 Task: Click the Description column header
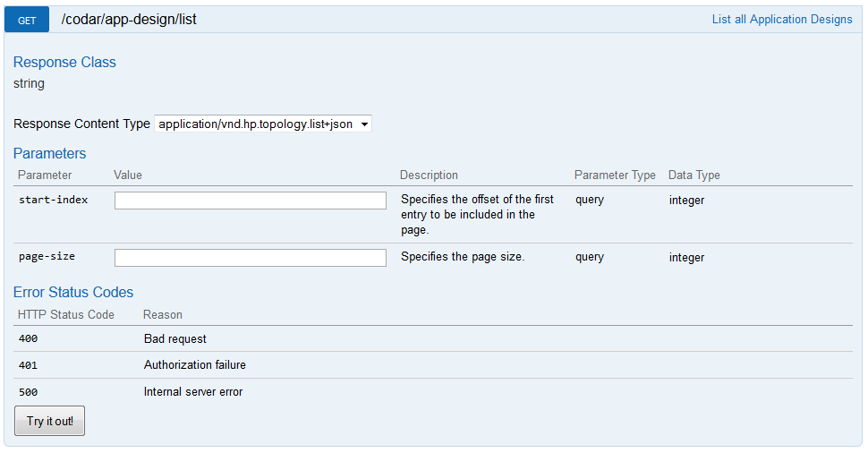click(x=429, y=175)
